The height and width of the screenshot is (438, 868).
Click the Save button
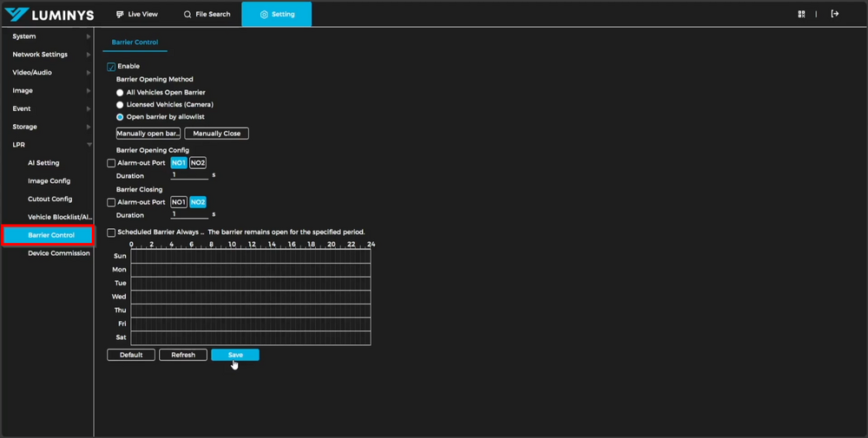[234, 355]
